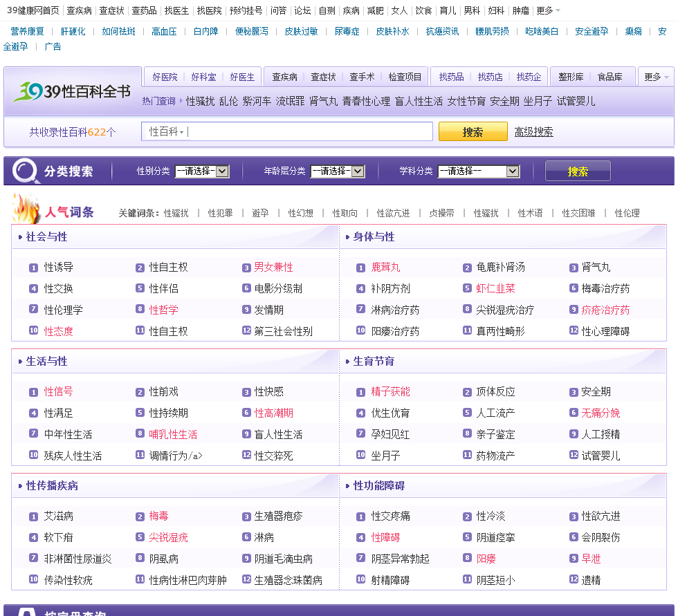Click the 鹿茸丸 link under 身体与性
This screenshot has width=678, height=616.
pyautogui.click(x=385, y=268)
